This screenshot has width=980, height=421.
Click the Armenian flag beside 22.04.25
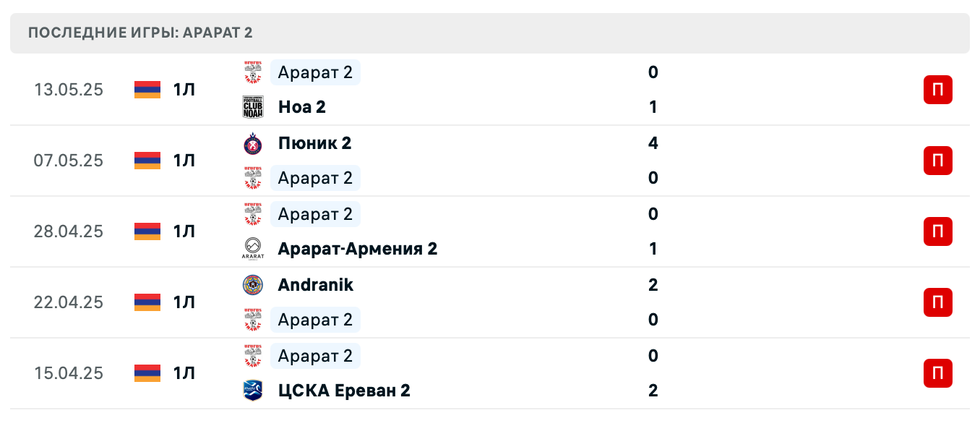point(146,302)
